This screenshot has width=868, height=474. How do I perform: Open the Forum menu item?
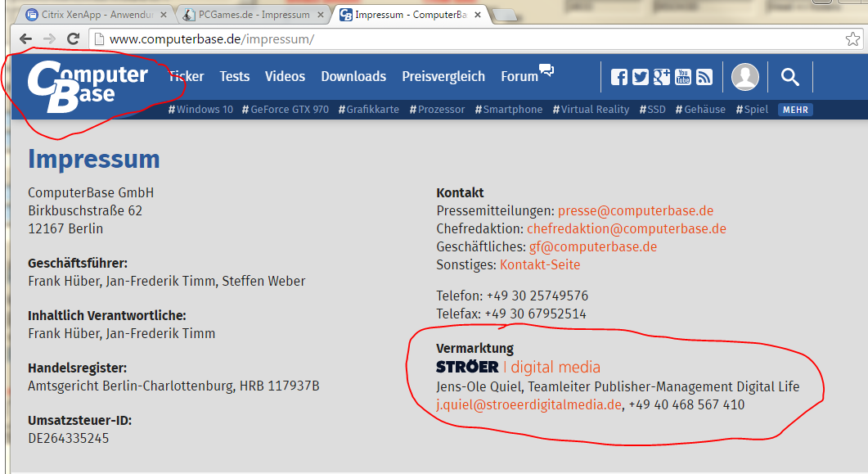[527, 74]
